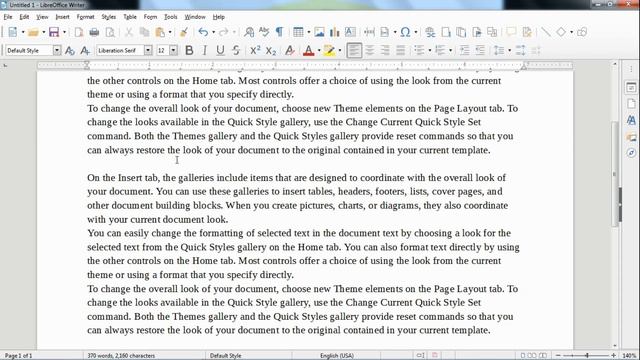Expand the Liberation Serif font name dropdown

pyautogui.click(x=148, y=51)
